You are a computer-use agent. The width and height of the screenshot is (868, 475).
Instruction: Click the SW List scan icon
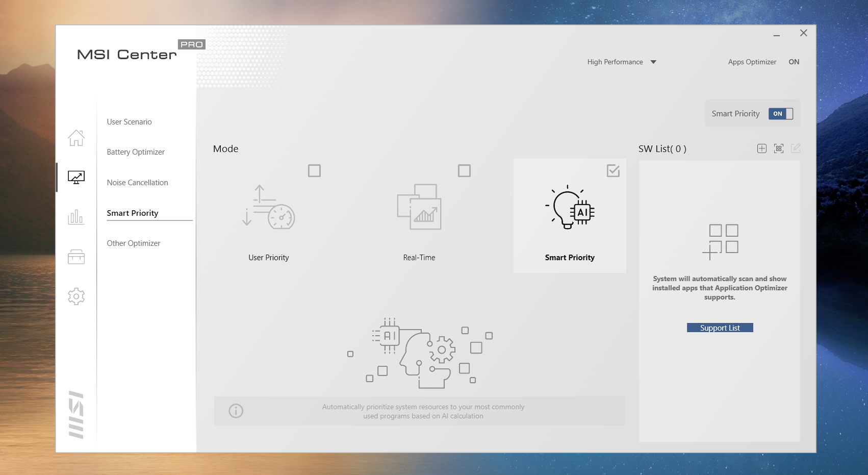click(x=779, y=148)
